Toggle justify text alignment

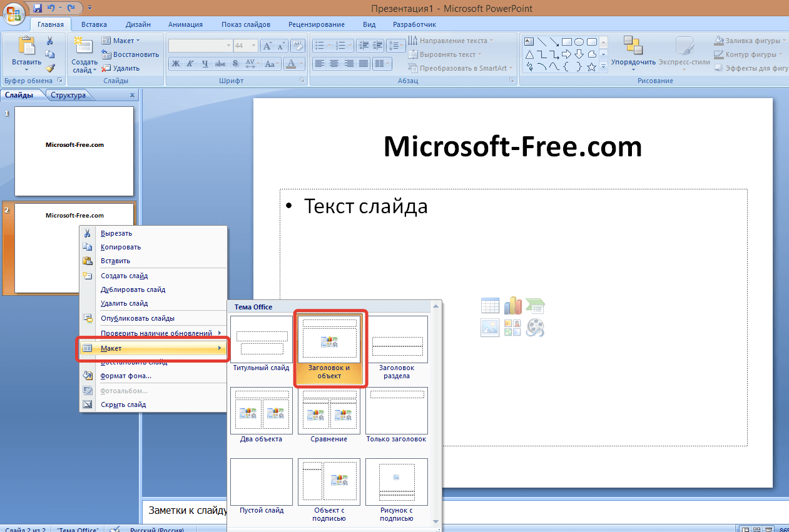363,63
